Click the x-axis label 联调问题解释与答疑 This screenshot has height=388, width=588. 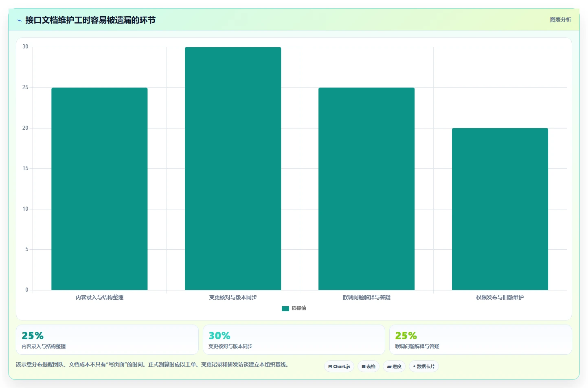coord(366,297)
